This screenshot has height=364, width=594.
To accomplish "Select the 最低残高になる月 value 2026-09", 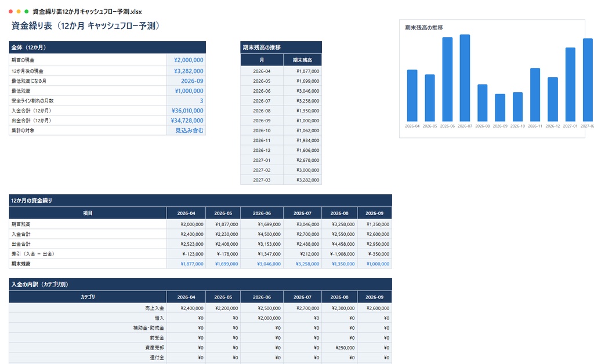I will click(186, 81).
